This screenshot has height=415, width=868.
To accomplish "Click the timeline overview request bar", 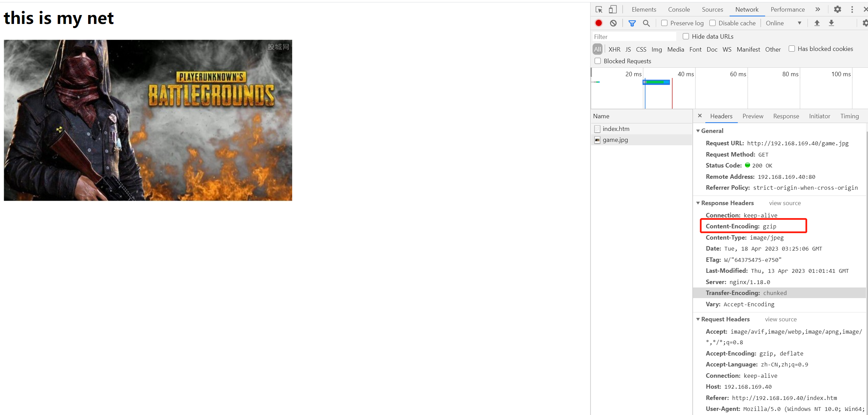I will click(656, 82).
